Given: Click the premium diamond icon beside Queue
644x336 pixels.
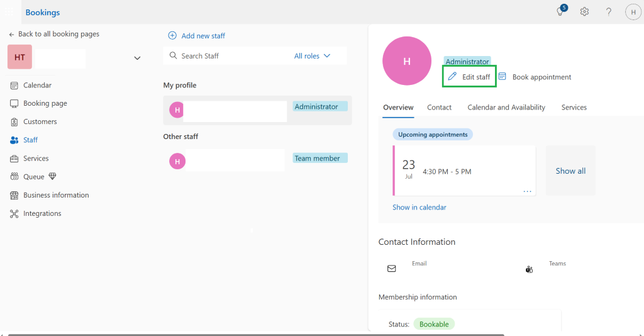Looking at the screenshot, I should (x=52, y=176).
